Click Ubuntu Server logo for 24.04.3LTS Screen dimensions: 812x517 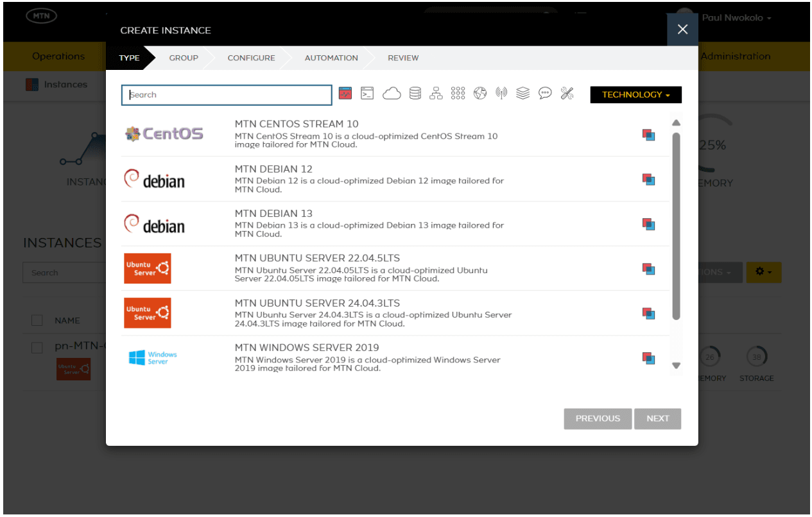coord(148,313)
